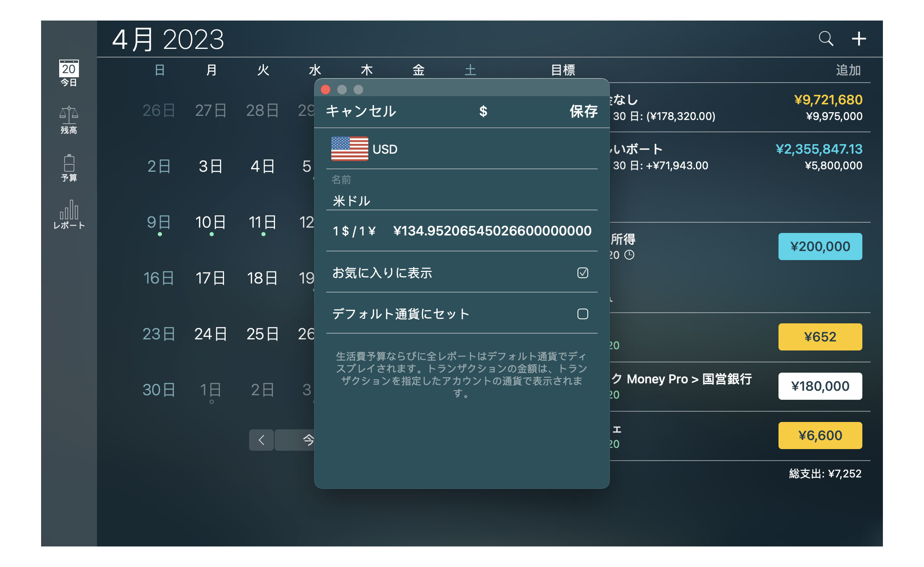Open the Today calendar view in sidebar

pyautogui.click(x=69, y=73)
